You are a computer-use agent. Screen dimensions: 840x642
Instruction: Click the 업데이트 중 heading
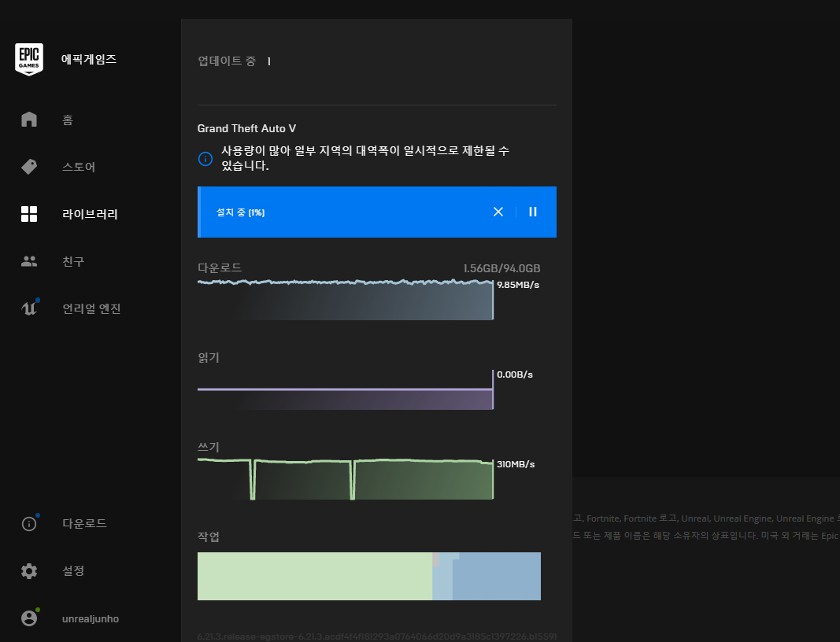point(228,61)
